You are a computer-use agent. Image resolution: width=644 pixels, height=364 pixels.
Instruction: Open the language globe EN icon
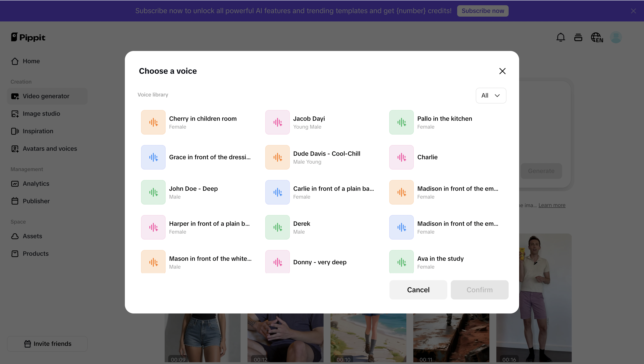tap(597, 37)
